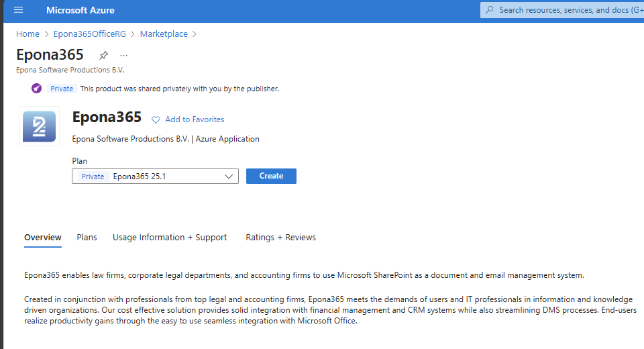
Task: Click the paragraph starting 'Epona365 enables law firms'
Action: [x=304, y=275]
